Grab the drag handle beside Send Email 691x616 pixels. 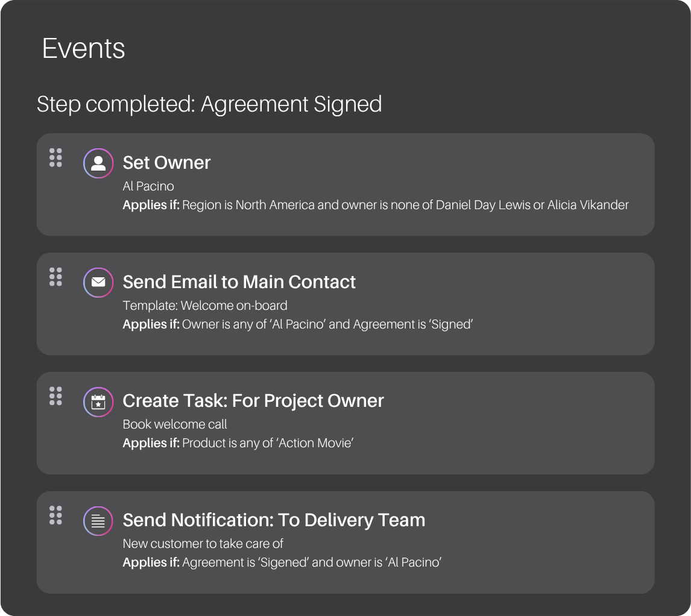point(56,277)
